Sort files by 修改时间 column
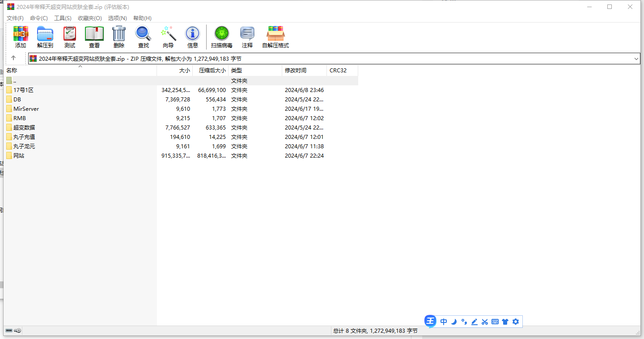644x339 pixels. point(296,71)
